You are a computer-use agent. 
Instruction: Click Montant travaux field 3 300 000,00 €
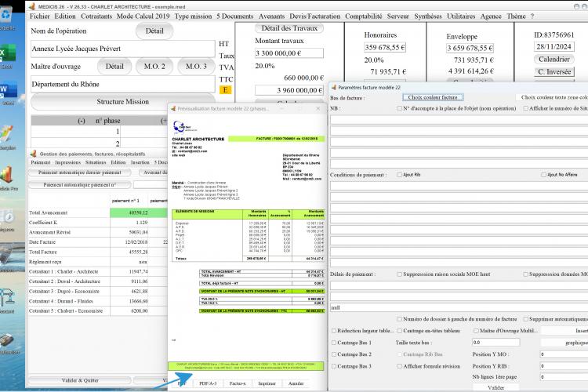tap(289, 53)
